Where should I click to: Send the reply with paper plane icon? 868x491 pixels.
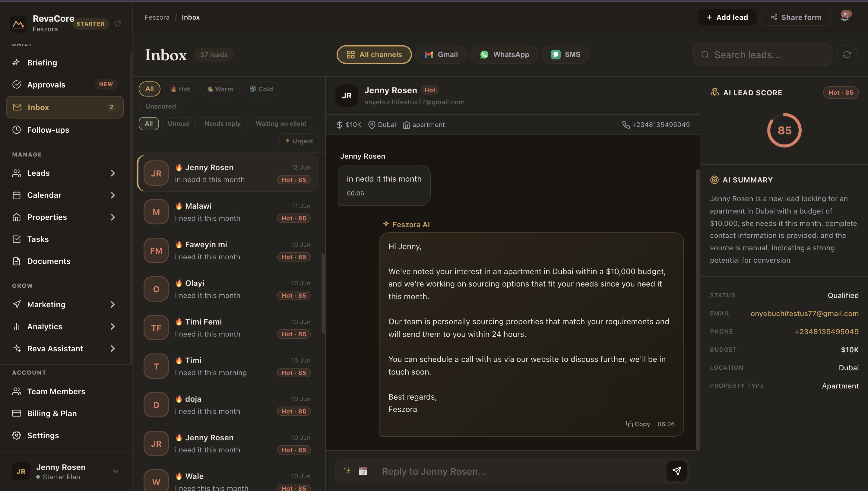tap(676, 471)
